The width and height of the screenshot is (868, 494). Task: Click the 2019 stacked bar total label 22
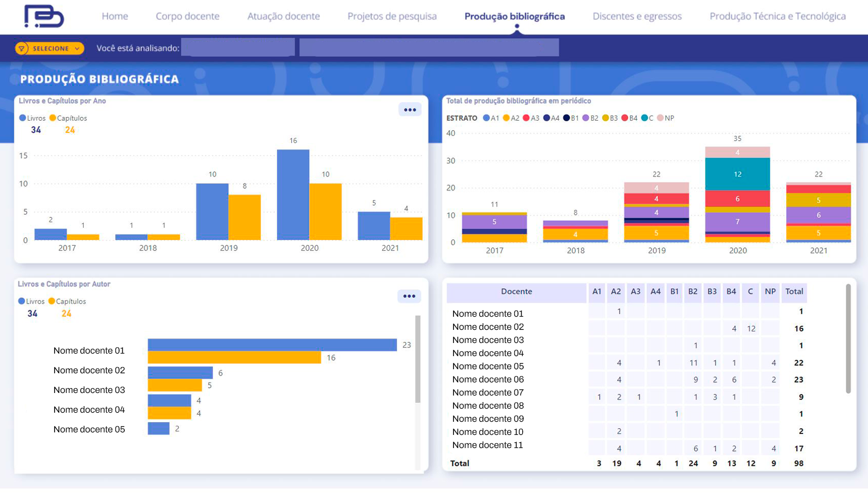pyautogui.click(x=656, y=174)
